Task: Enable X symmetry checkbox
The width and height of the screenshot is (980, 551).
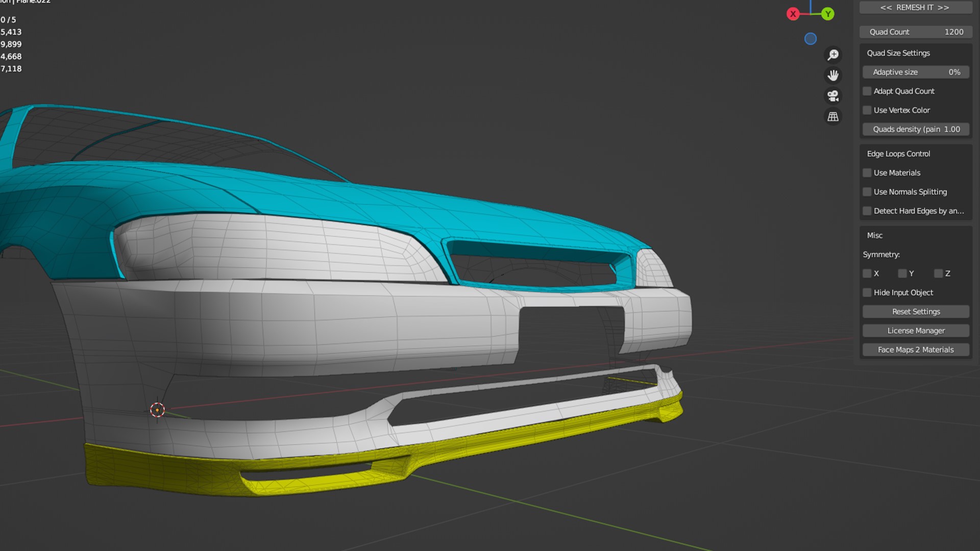Action: pos(867,274)
